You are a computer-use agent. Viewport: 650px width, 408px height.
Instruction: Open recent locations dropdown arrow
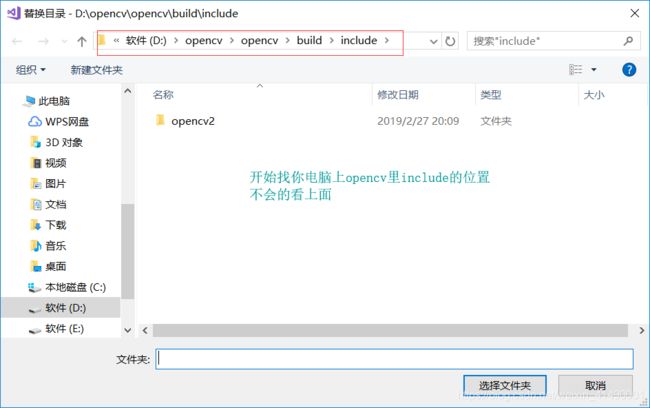pos(64,41)
